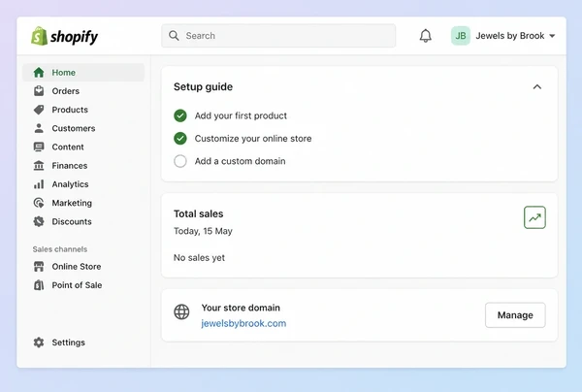This screenshot has width=582, height=392.
Task: Toggle the Add your first product checkmark
Action: 180,115
